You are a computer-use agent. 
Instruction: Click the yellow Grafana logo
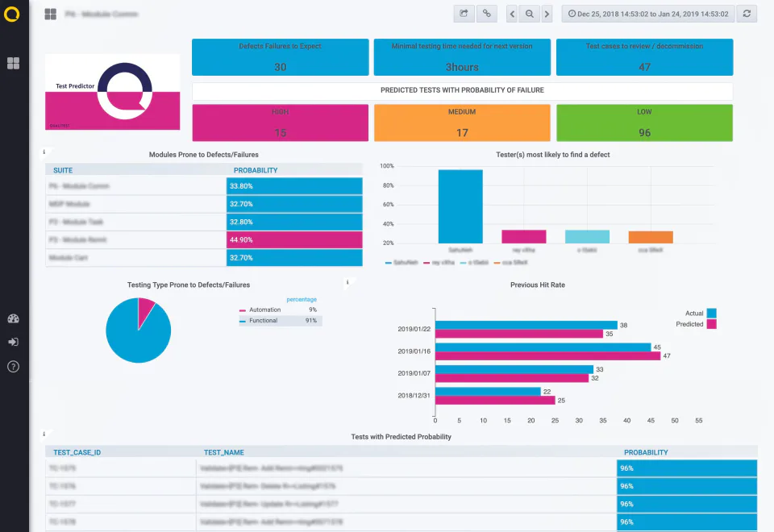click(x=11, y=14)
